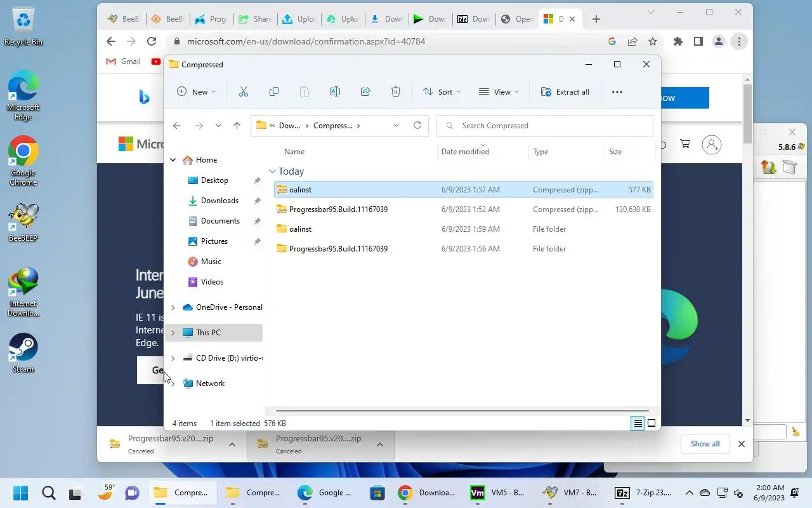
Task: Reload the Chrome page
Action: pos(152,41)
